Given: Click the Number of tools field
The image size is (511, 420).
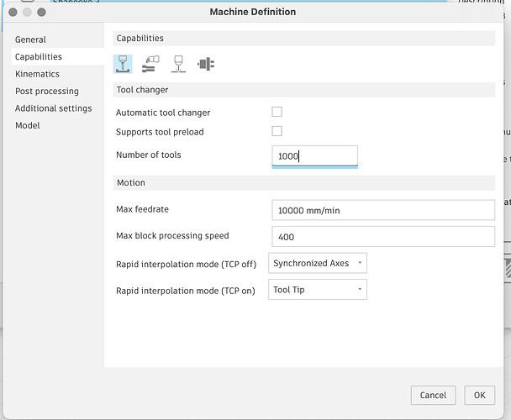Looking at the screenshot, I should (x=314, y=156).
